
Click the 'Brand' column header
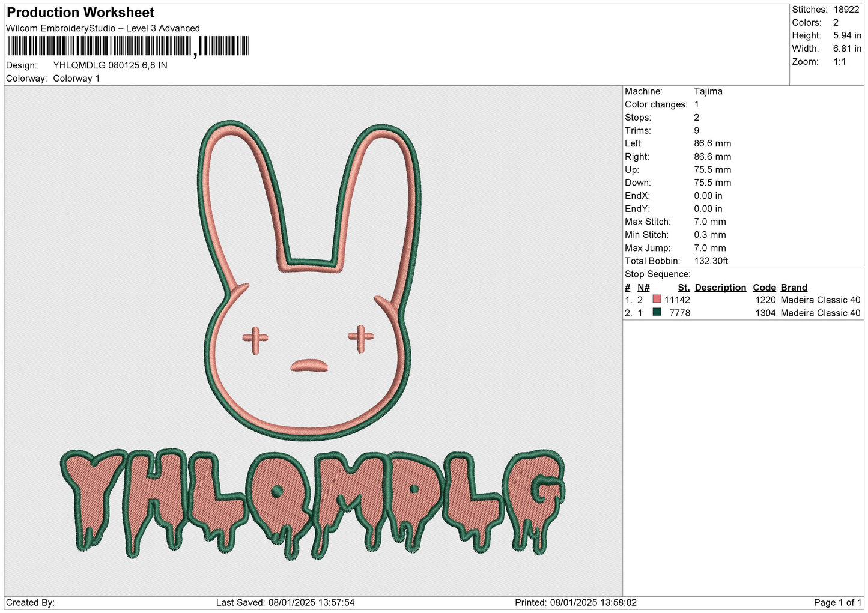coord(794,288)
